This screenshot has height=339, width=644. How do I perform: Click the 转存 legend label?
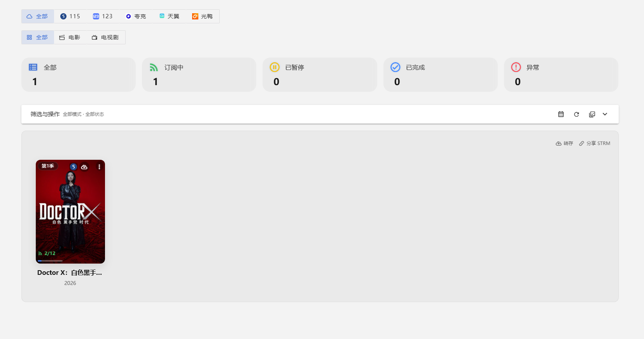[564, 143]
